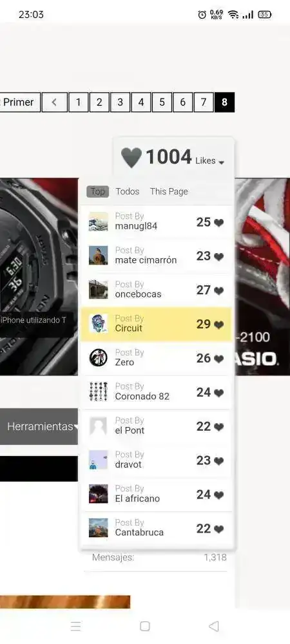
Task: Click the heart next to Circuit's 29
Action: 219,325
